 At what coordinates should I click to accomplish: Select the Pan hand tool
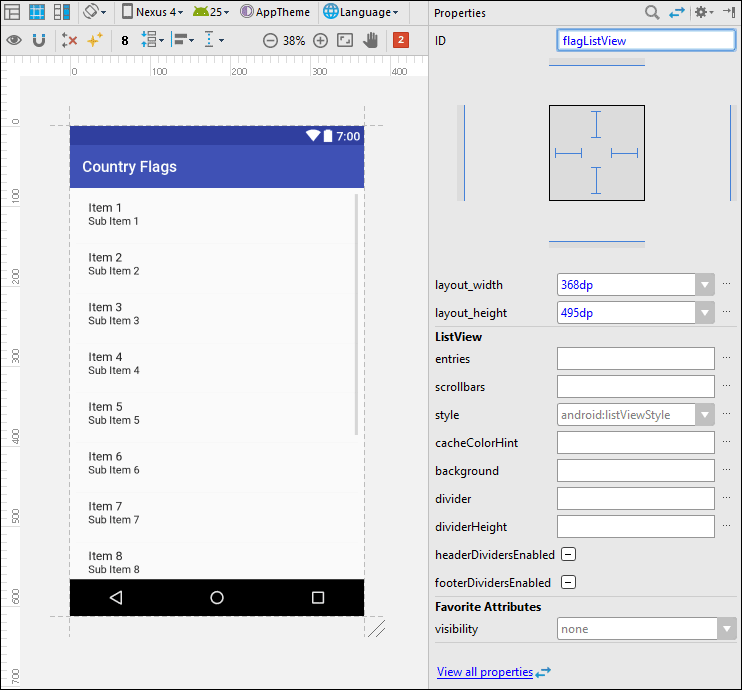point(371,40)
